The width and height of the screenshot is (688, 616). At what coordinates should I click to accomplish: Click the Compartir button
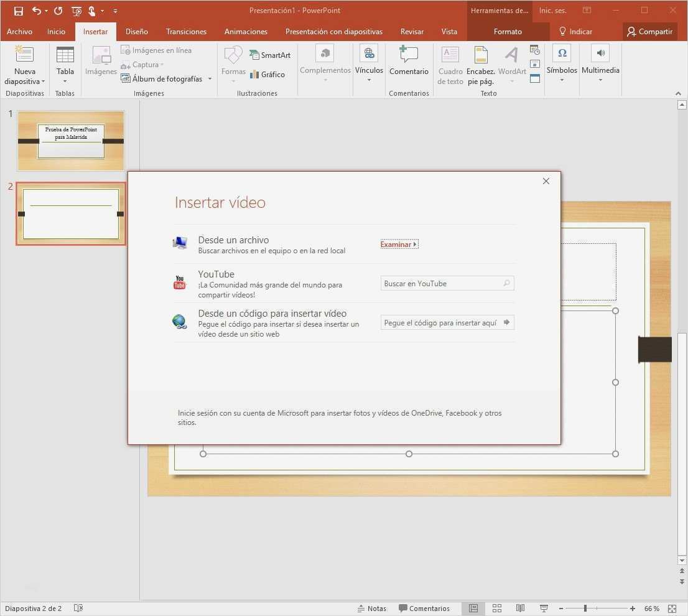(649, 32)
